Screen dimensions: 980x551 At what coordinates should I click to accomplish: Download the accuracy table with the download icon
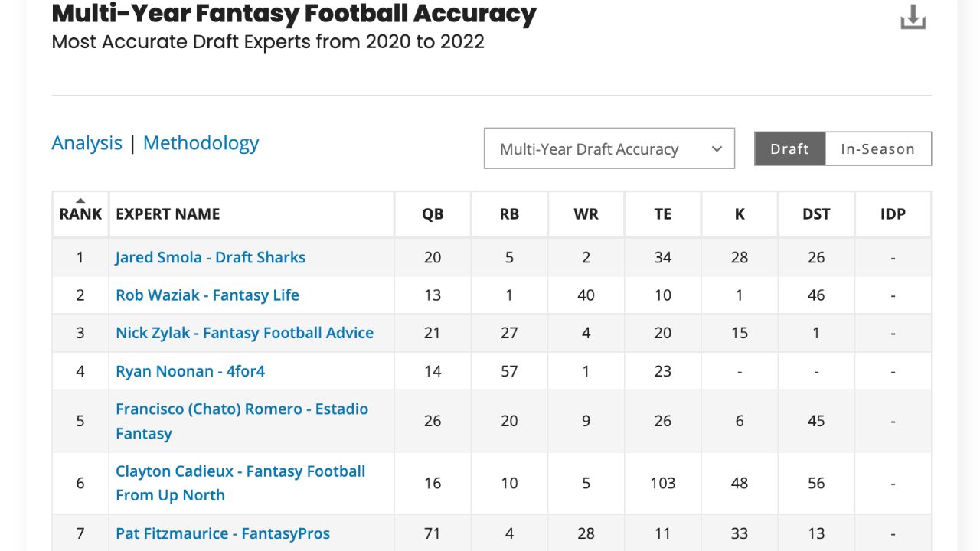(913, 17)
